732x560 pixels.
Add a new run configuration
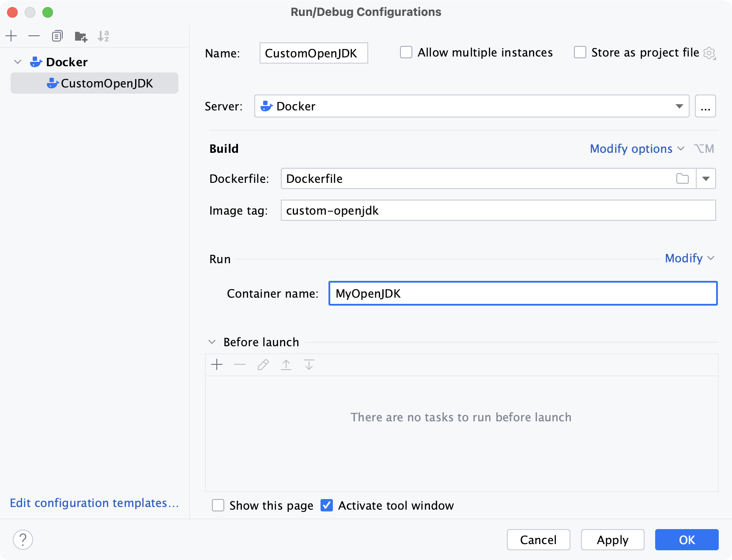(11, 36)
